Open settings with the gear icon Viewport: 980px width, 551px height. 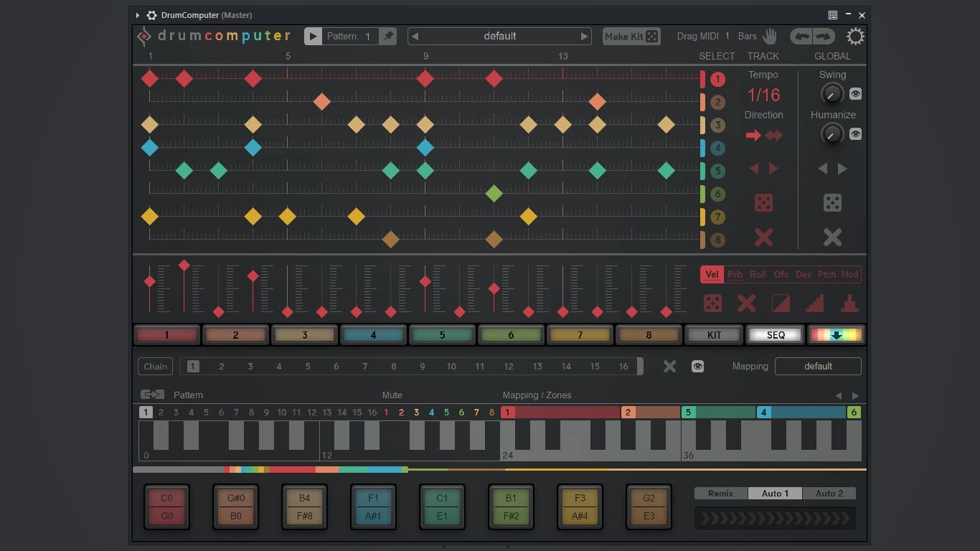tap(855, 37)
